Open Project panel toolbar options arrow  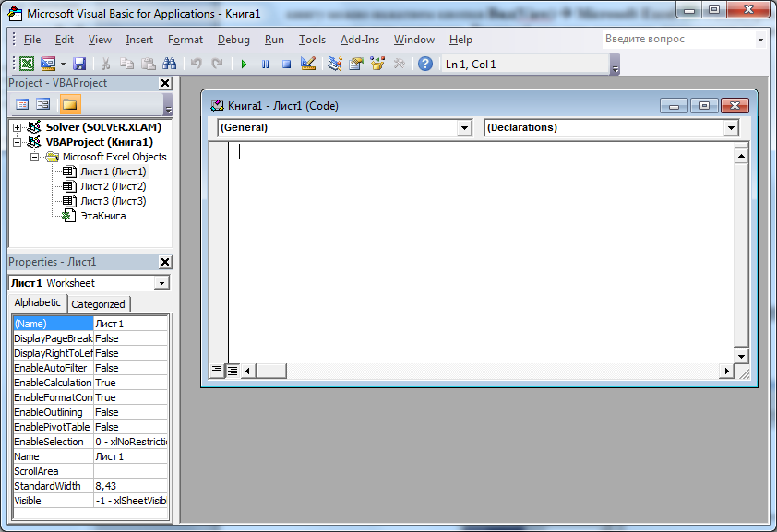[169, 105]
